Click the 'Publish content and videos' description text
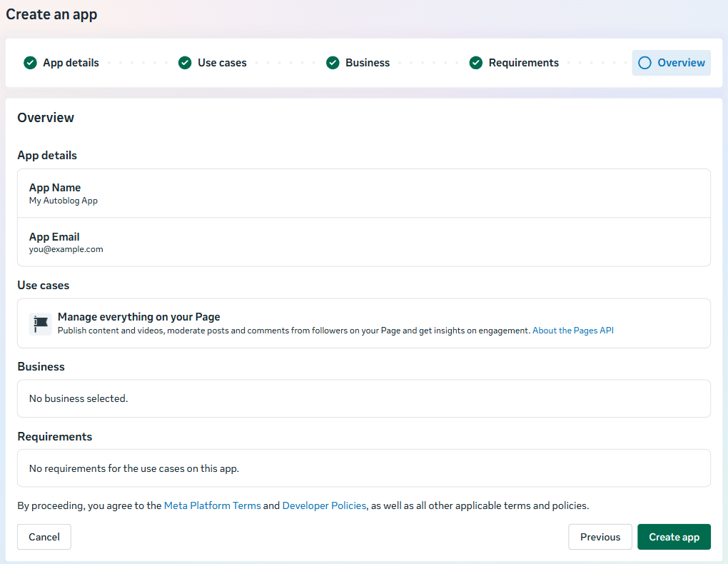The image size is (728, 564). pyautogui.click(x=294, y=331)
